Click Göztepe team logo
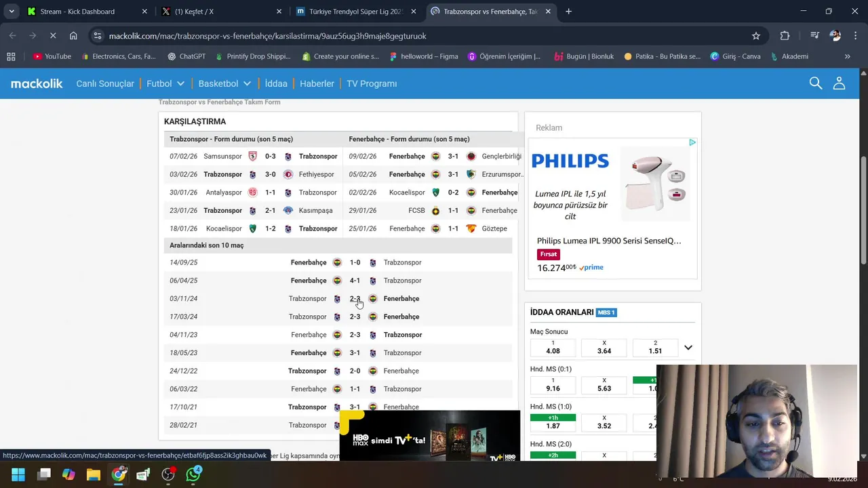Viewport: 868px width, 488px height. coord(471,228)
